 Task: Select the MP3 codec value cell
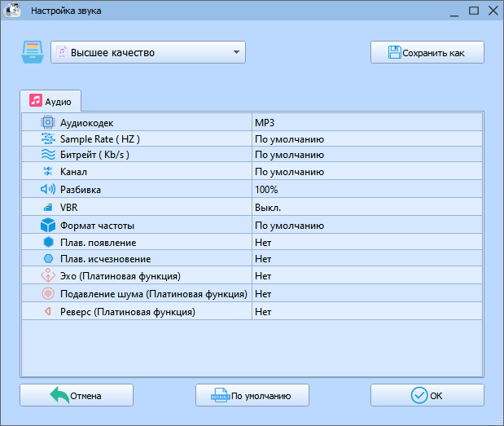click(x=367, y=122)
